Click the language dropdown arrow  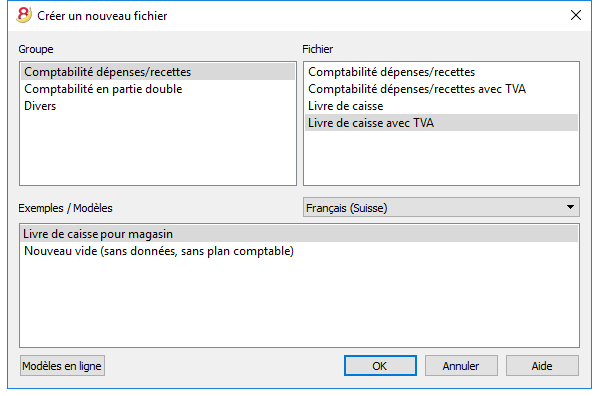570,207
